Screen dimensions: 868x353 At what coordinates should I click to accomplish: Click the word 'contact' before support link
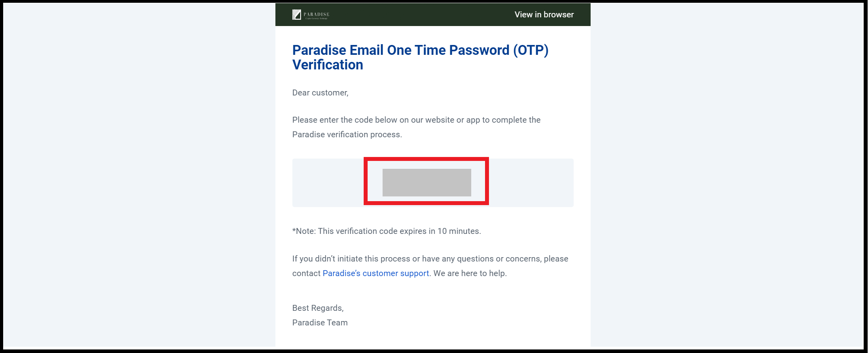click(x=306, y=273)
